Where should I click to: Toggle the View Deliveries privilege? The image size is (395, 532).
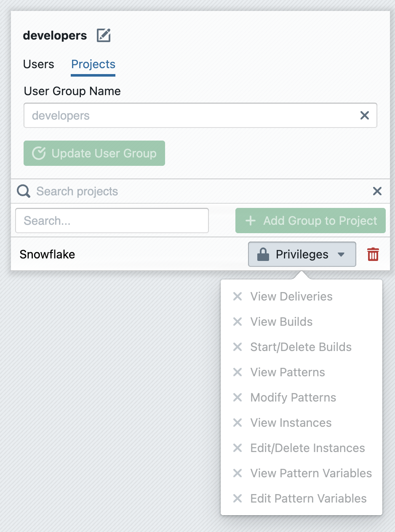(x=291, y=297)
